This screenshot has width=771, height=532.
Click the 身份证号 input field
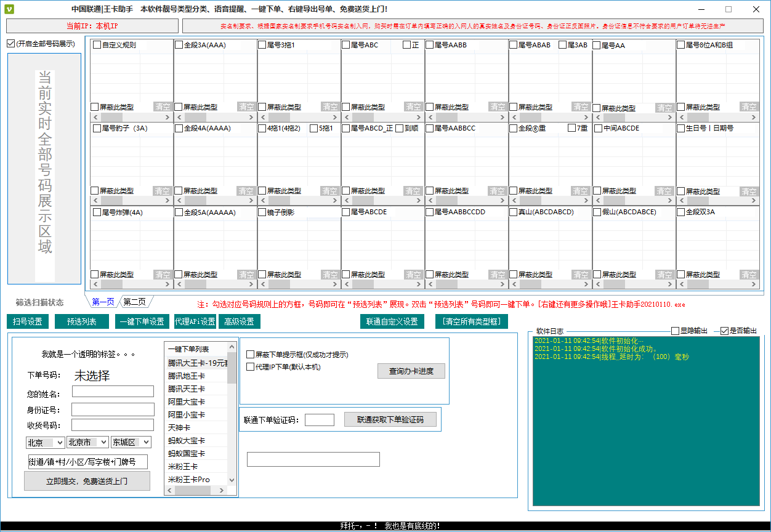tap(113, 409)
